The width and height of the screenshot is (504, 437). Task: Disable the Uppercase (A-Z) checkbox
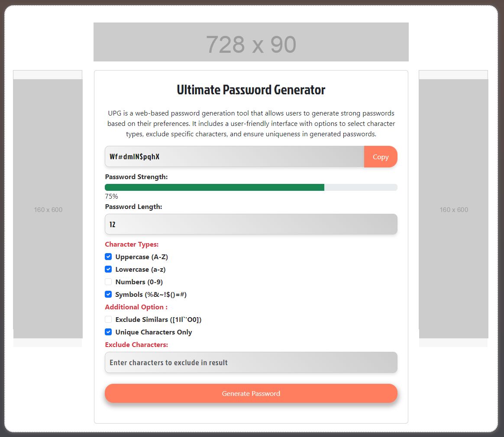pos(108,257)
